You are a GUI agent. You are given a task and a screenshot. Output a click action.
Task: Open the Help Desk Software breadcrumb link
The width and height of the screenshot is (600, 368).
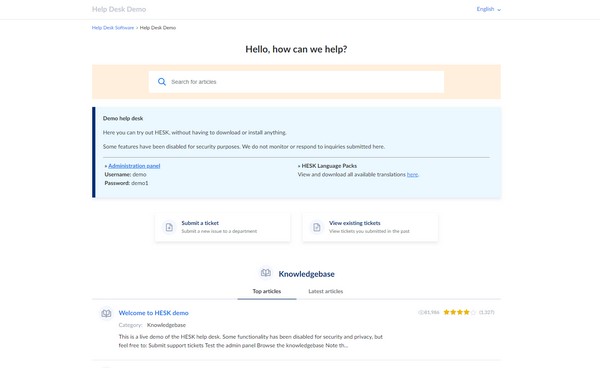point(113,28)
